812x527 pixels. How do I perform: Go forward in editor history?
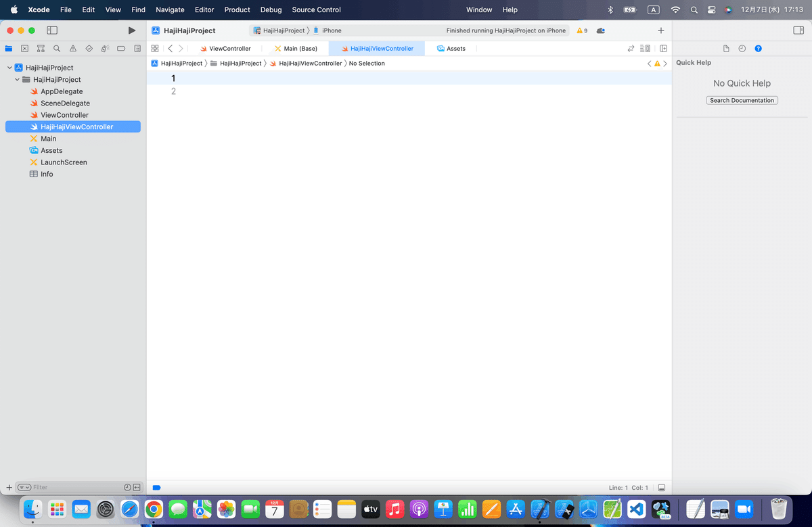click(x=181, y=49)
